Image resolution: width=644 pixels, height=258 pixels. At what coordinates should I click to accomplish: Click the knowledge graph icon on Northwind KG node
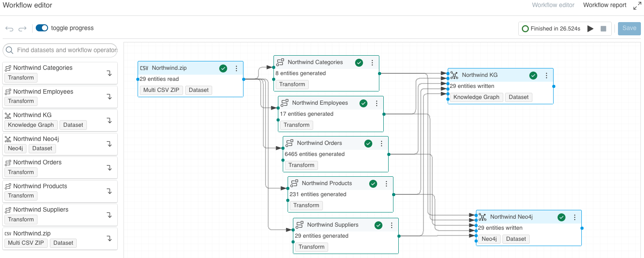click(454, 75)
